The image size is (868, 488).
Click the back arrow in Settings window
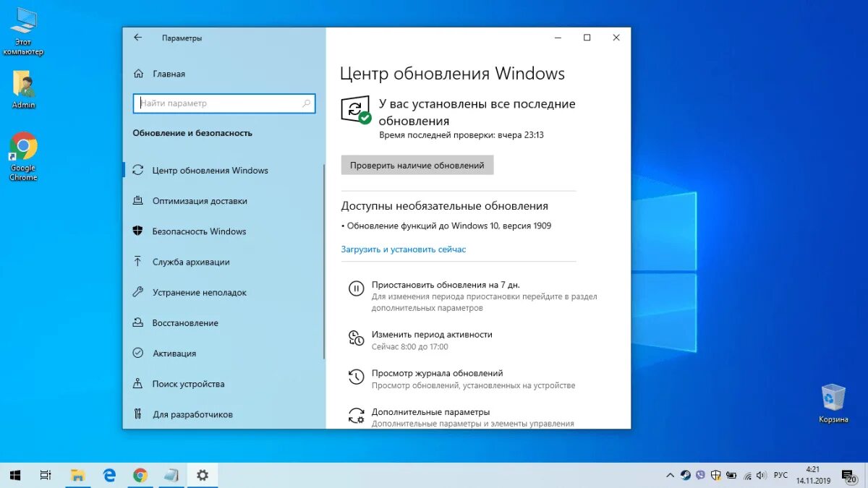point(138,38)
